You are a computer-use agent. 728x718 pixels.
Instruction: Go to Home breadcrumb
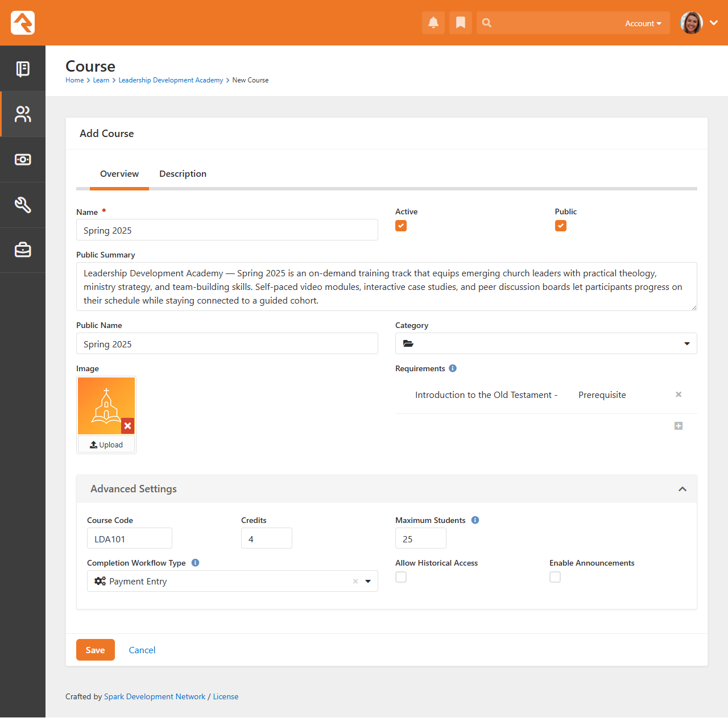pyautogui.click(x=75, y=80)
